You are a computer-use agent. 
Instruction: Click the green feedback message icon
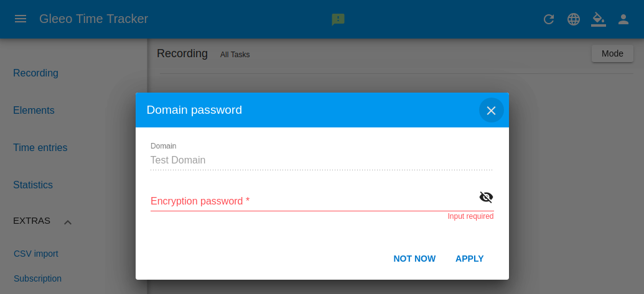tap(338, 19)
